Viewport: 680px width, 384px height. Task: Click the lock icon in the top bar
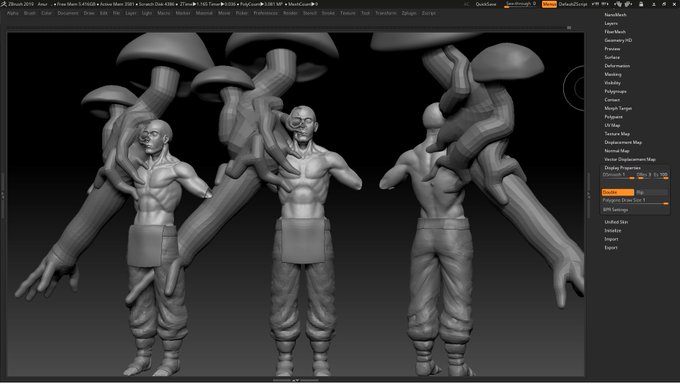pos(641,4)
